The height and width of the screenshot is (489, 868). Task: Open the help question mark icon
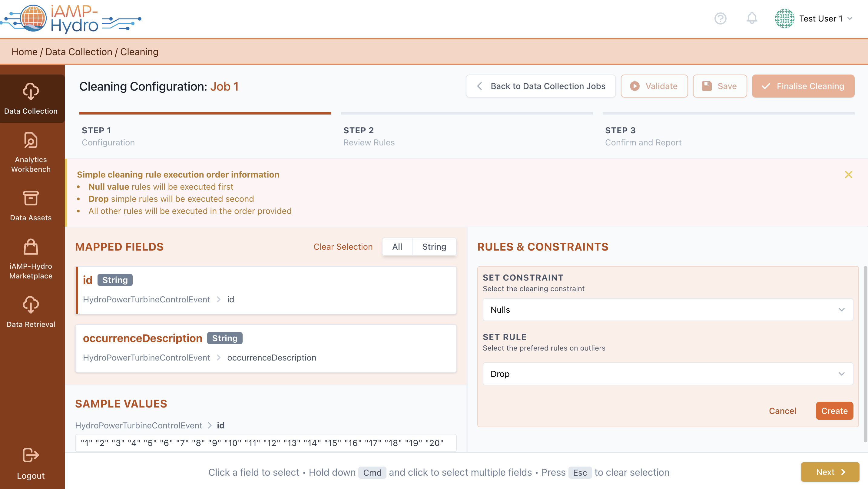(720, 18)
